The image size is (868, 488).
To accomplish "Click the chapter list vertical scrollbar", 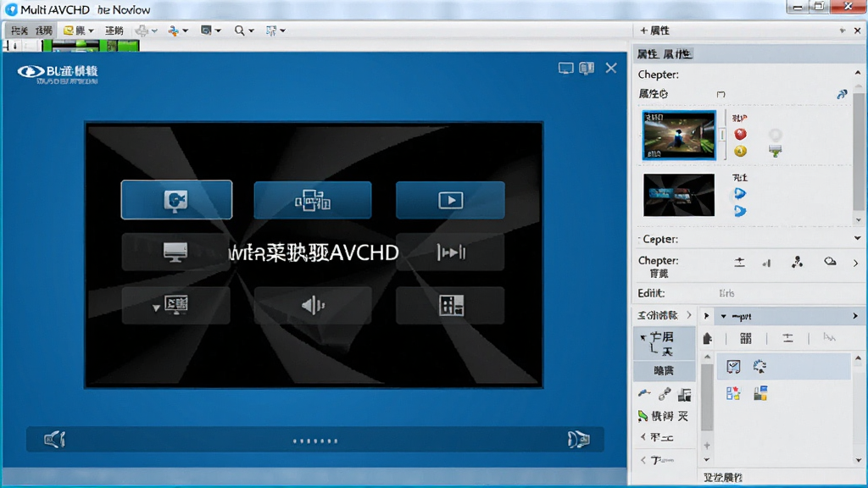I will click(858, 152).
